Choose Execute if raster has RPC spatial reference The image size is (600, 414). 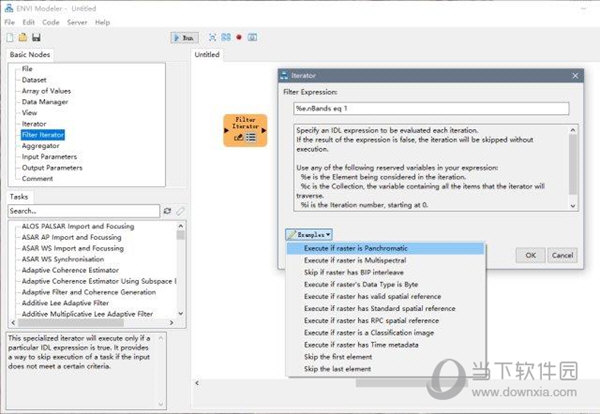click(386, 321)
